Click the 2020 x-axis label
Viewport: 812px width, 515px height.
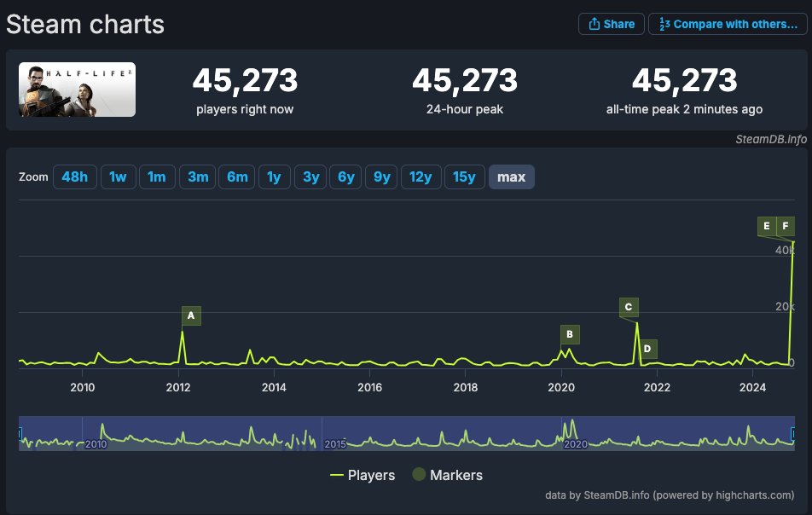[x=561, y=387]
